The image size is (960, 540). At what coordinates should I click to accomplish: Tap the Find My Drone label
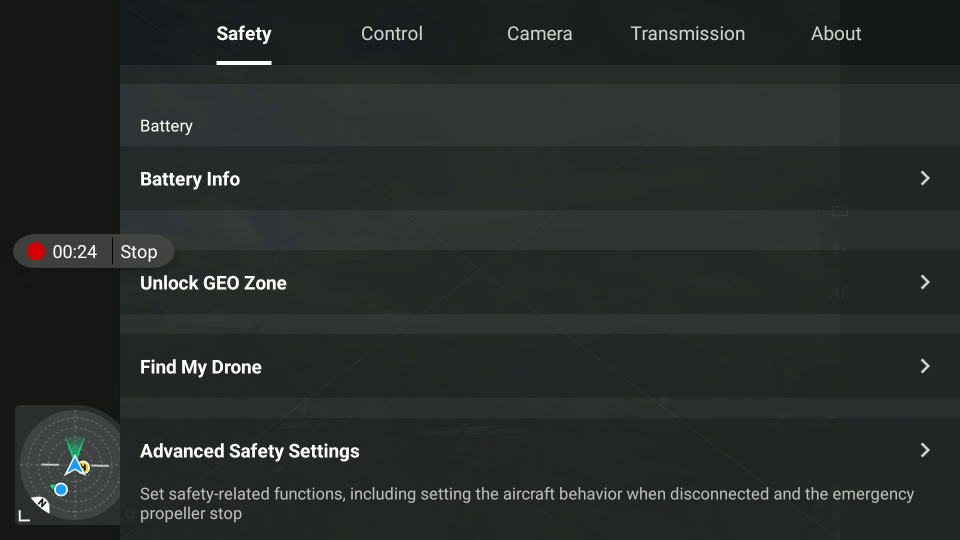(x=201, y=367)
